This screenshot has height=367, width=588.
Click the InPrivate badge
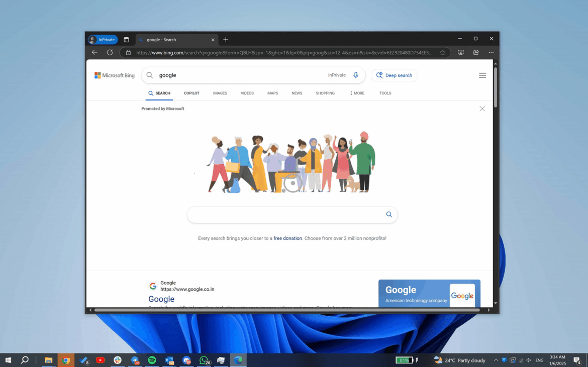tap(103, 39)
